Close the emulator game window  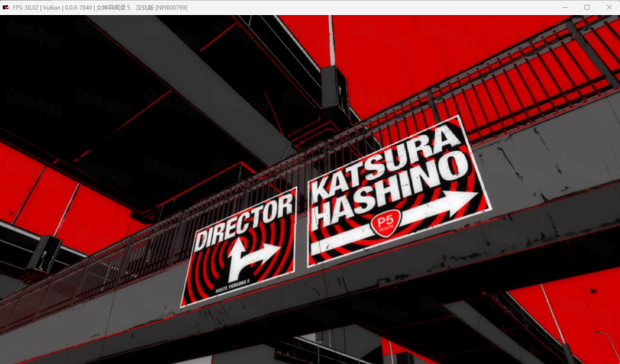point(609,7)
